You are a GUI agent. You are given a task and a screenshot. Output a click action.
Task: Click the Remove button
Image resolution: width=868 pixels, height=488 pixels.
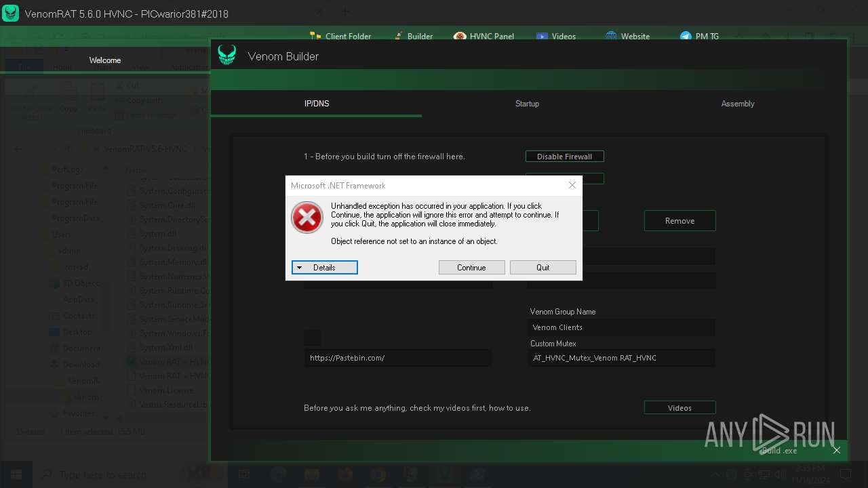pos(679,221)
